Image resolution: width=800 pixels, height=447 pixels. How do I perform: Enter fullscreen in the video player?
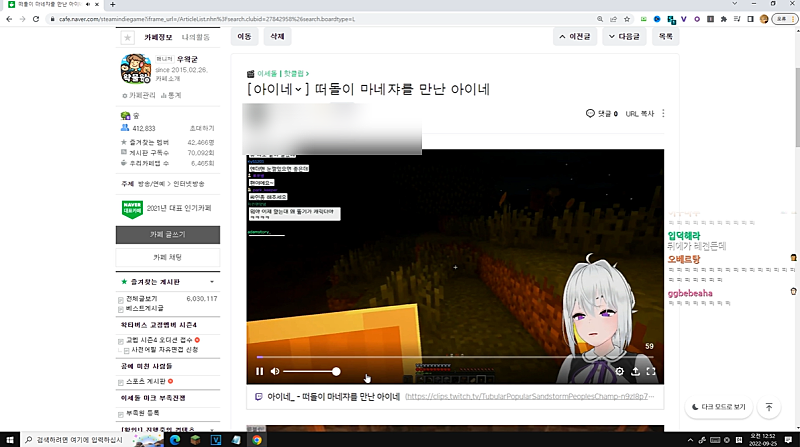coord(651,371)
